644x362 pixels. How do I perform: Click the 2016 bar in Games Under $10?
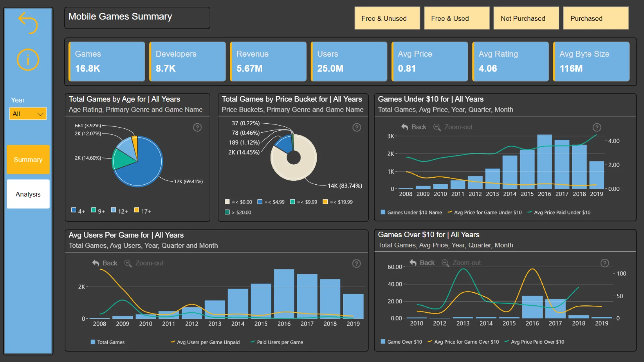(544, 162)
